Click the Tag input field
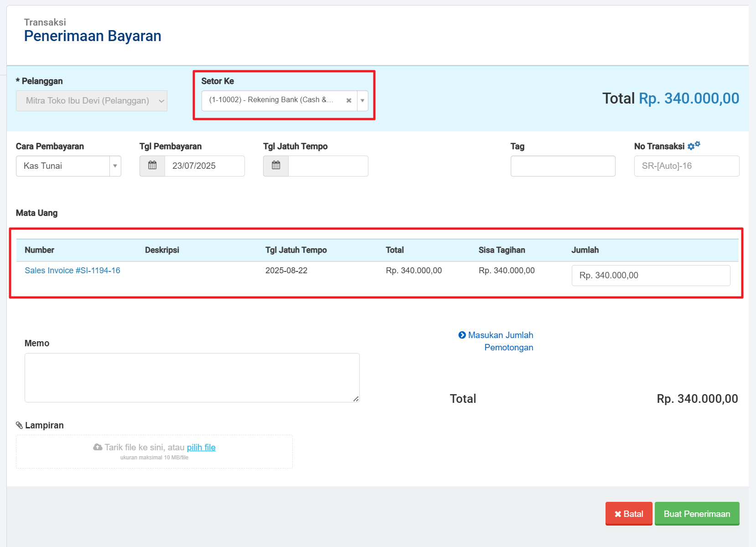This screenshot has height=547, width=756. [563, 166]
